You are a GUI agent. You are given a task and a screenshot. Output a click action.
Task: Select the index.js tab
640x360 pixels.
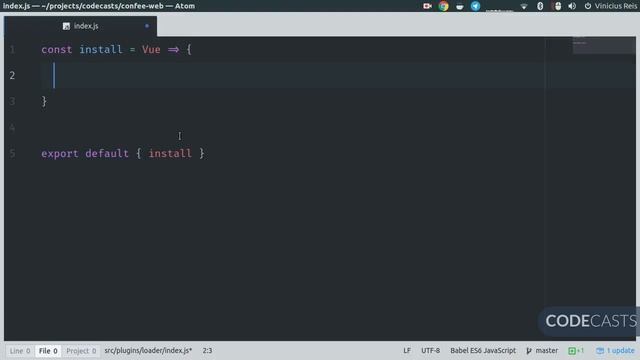(x=80, y=26)
